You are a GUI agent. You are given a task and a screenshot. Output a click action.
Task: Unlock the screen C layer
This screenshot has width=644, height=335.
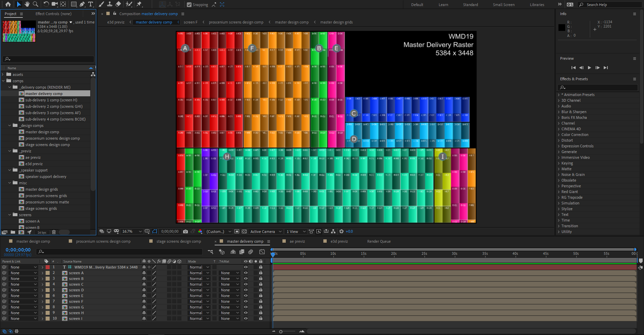click(261, 284)
